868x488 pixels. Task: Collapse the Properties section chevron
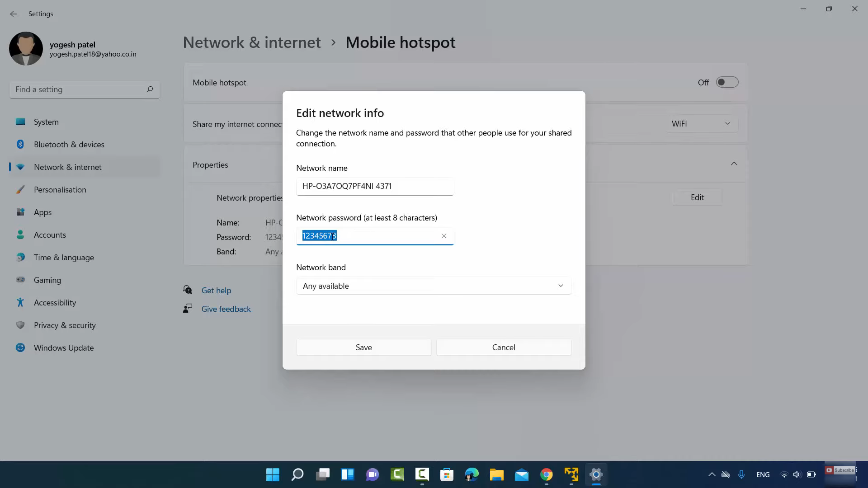tap(734, 164)
